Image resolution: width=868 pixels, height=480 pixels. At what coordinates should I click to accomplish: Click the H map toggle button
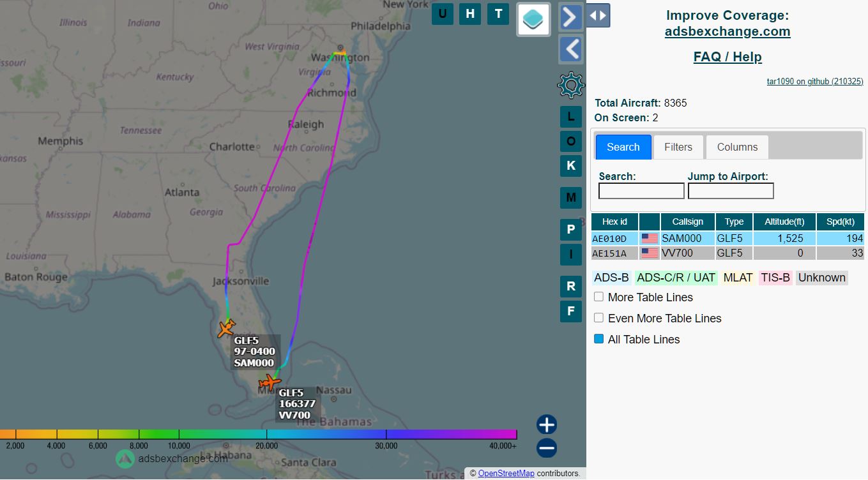coord(470,13)
